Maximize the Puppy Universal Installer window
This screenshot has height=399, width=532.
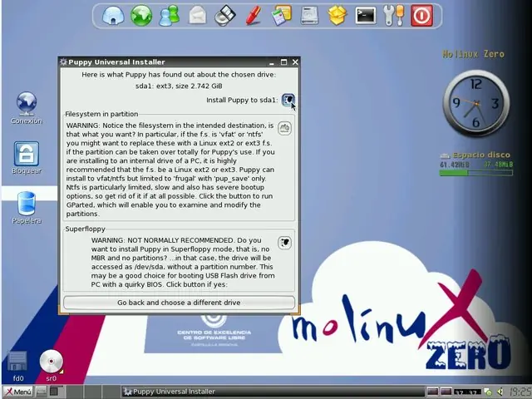(x=283, y=62)
